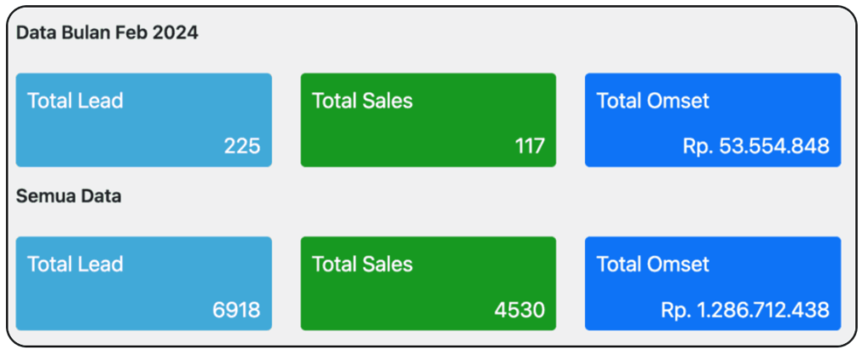
Task: Click 'Total Lead' label in Feb 2024 row
Action: tap(75, 101)
